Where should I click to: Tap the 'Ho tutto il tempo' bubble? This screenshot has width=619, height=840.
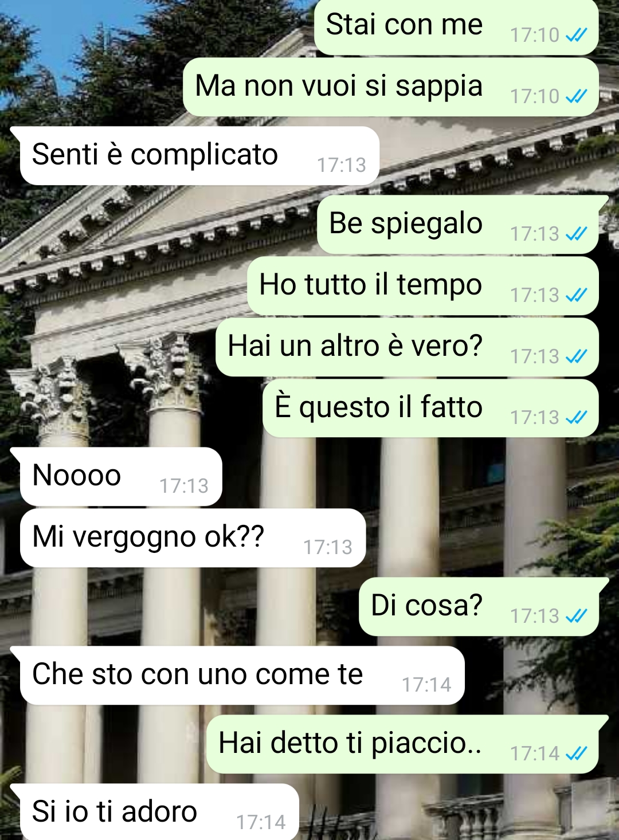(423, 286)
